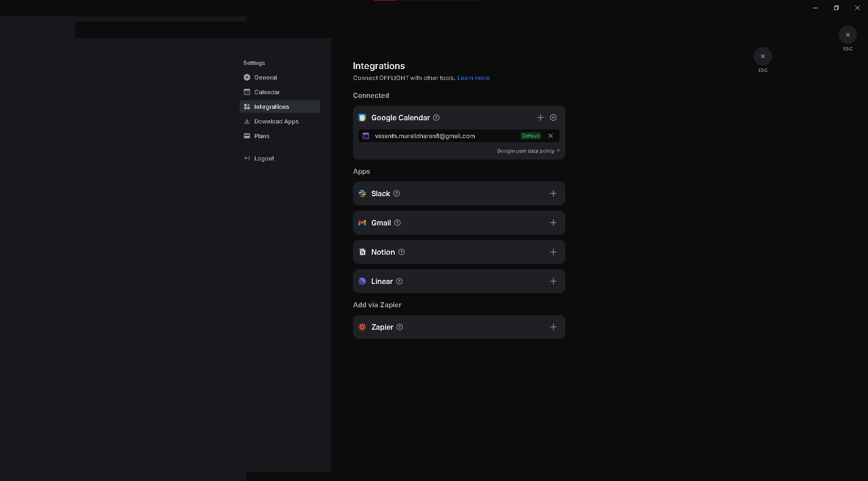This screenshot has height=481, width=868.
Task: Open the Plans section
Action: (x=262, y=136)
